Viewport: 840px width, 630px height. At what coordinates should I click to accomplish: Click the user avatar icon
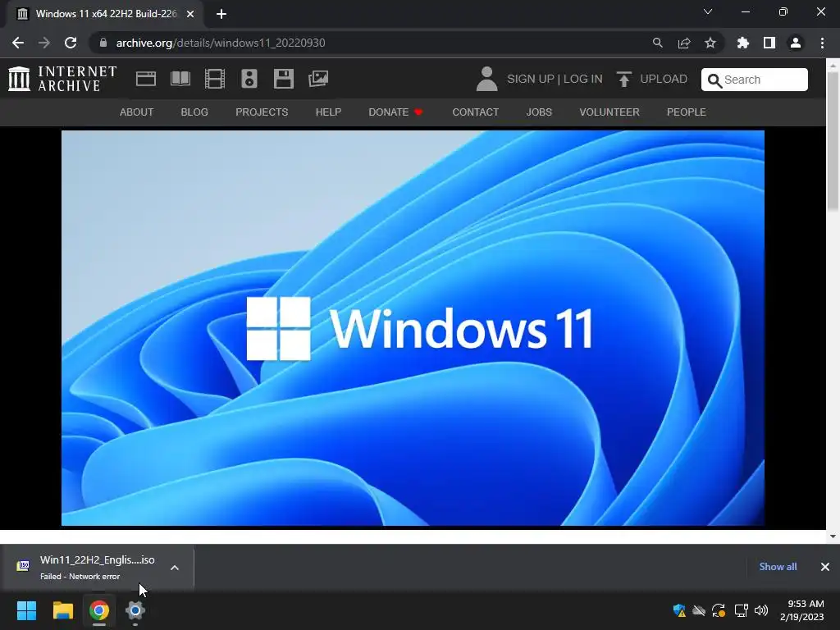[486, 79]
